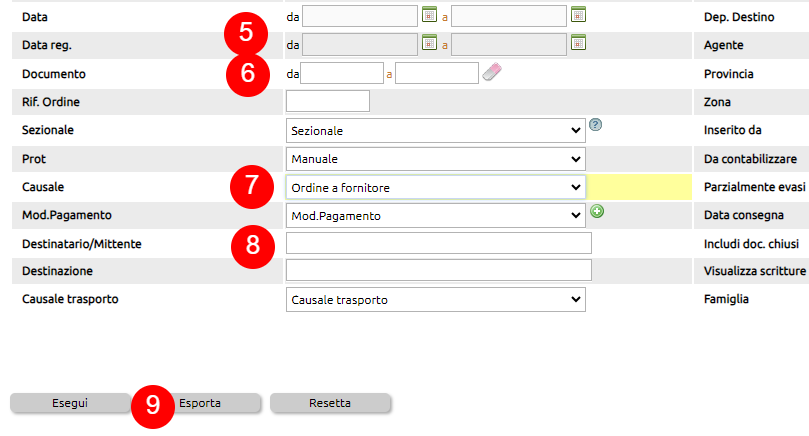
Task: Open the calendar for Data reg. start date
Action: click(x=429, y=43)
